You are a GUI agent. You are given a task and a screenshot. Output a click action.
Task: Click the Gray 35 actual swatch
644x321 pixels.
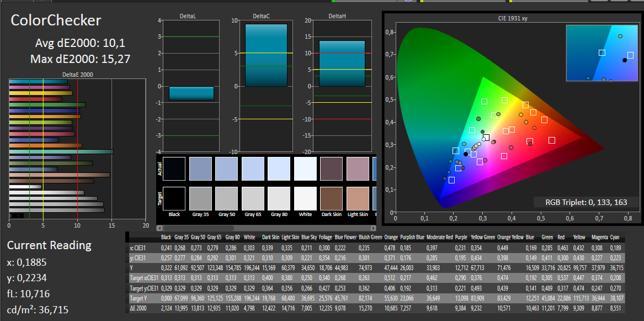point(200,167)
